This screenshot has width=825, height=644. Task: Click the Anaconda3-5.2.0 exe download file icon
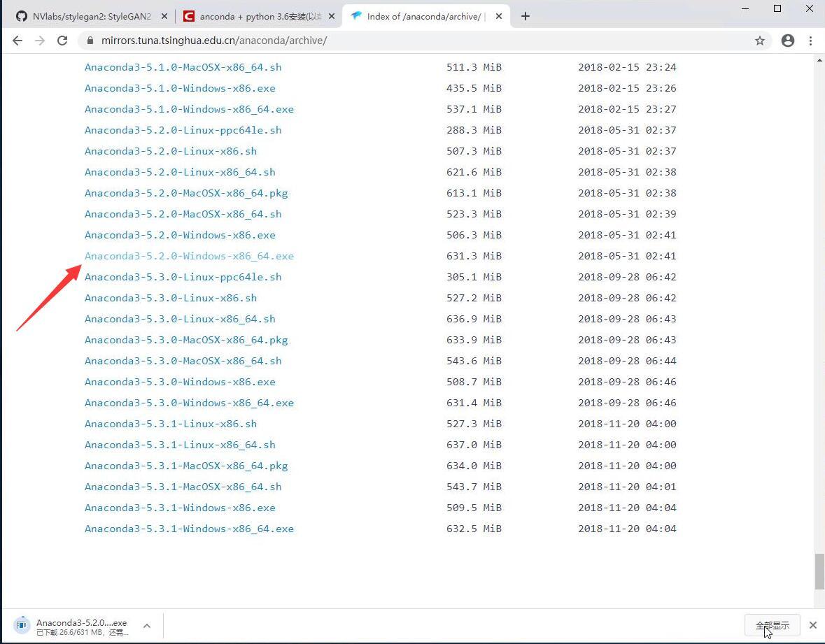click(22, 624)
